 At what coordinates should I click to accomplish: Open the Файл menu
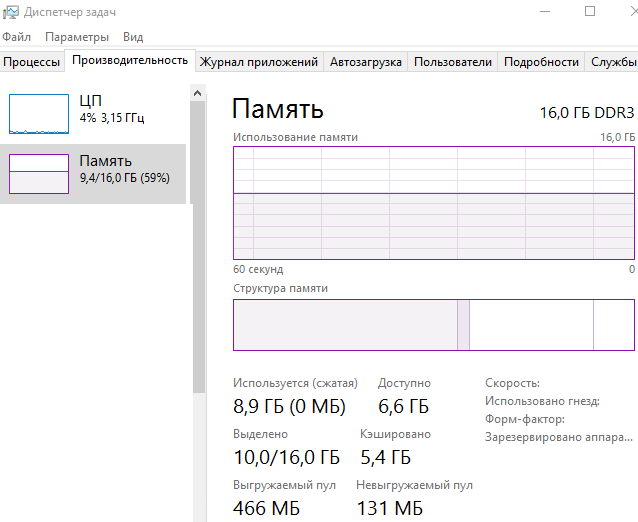pos(16,37)
